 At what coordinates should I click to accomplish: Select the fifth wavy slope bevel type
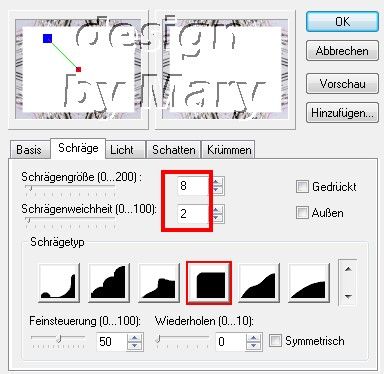(259, 283)
